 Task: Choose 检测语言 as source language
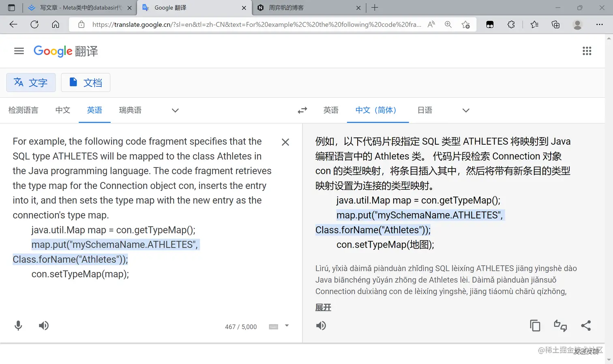[24, 110]
